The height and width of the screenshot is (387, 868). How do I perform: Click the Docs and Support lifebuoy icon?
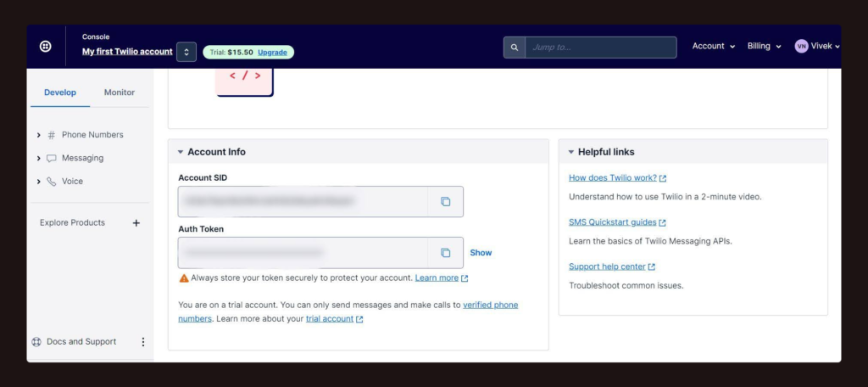coord(36,342)
